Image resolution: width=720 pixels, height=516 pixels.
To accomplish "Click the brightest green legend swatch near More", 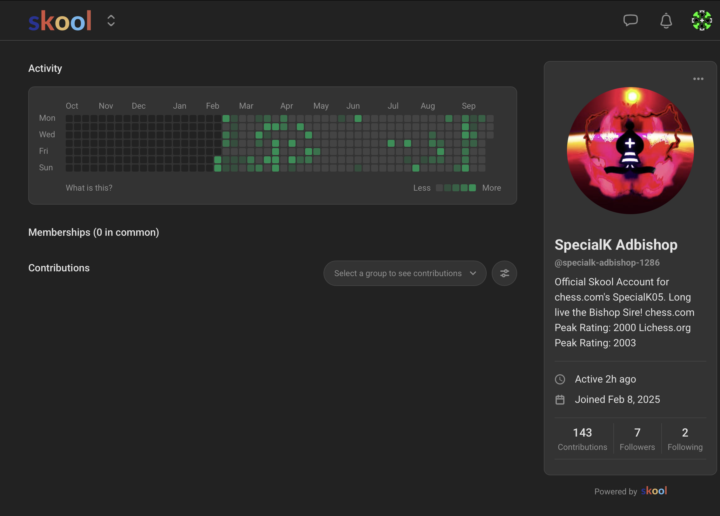I will click(472, 188).
